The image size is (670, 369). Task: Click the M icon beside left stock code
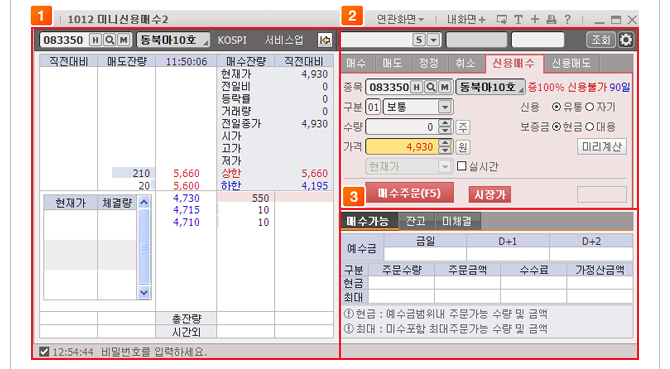click(x=123, y=40)
